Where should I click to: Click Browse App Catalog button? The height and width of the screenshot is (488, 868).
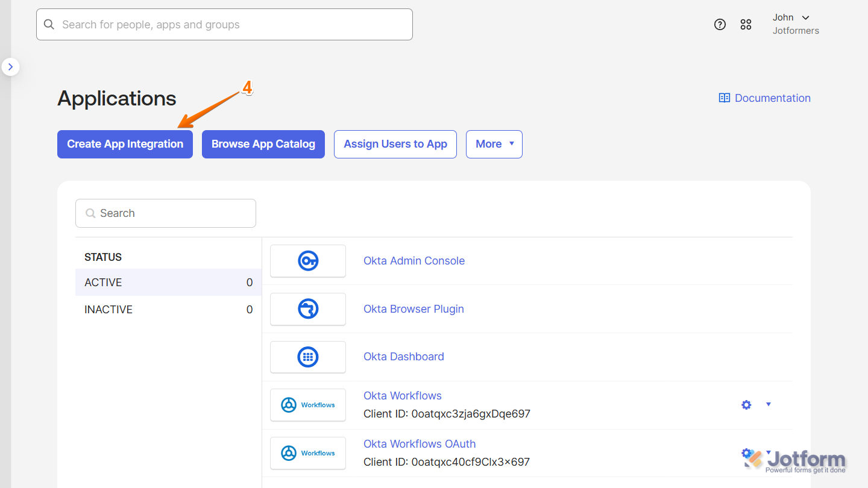coord(263,144)
